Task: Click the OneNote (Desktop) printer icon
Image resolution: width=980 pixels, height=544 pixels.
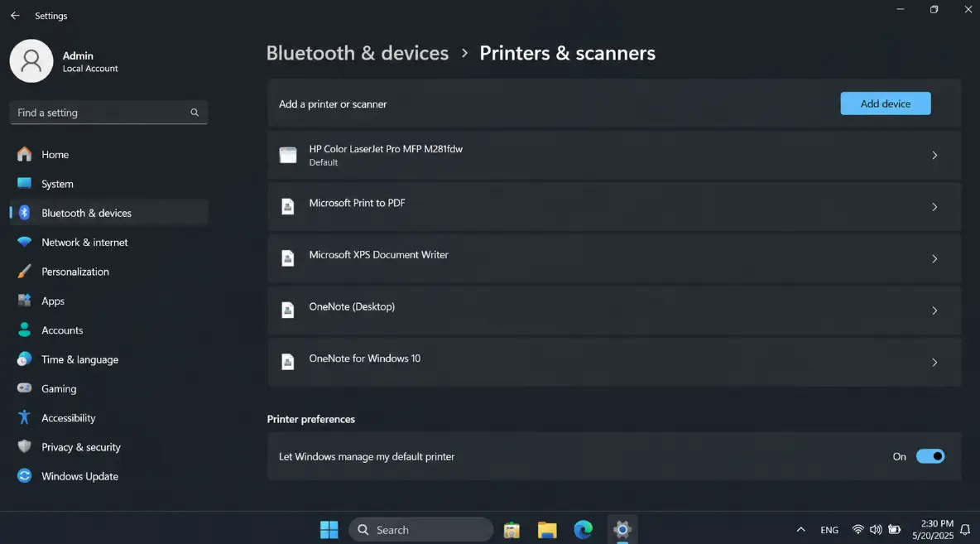Action: 287,311
